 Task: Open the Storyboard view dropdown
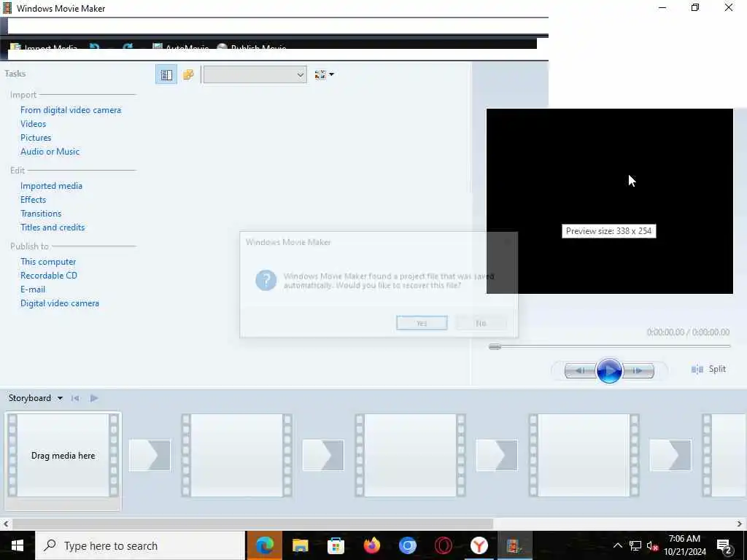click(x=60, y=398)
